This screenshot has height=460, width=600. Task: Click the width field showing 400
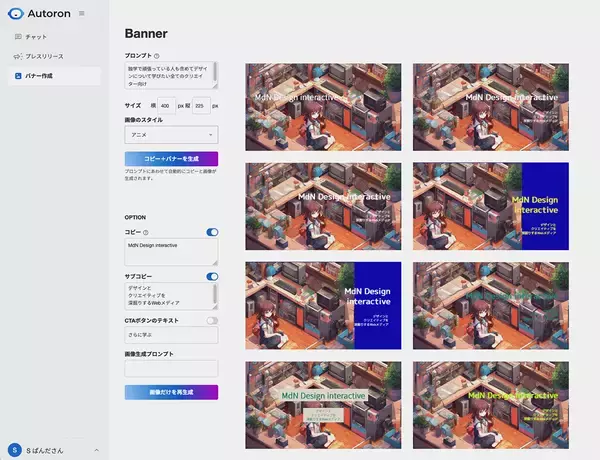coord(166,106)
